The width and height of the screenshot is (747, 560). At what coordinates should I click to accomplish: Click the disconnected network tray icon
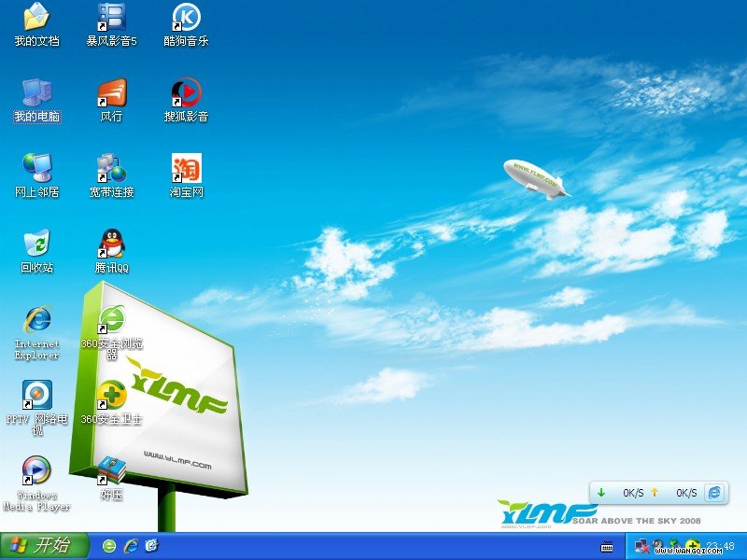coord(641,546)
